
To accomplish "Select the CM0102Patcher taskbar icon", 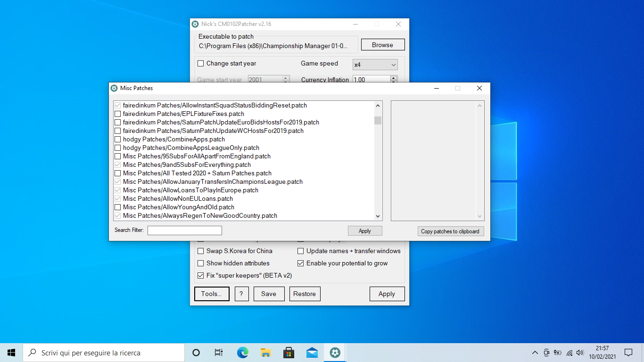I will [x=335, y=353].
